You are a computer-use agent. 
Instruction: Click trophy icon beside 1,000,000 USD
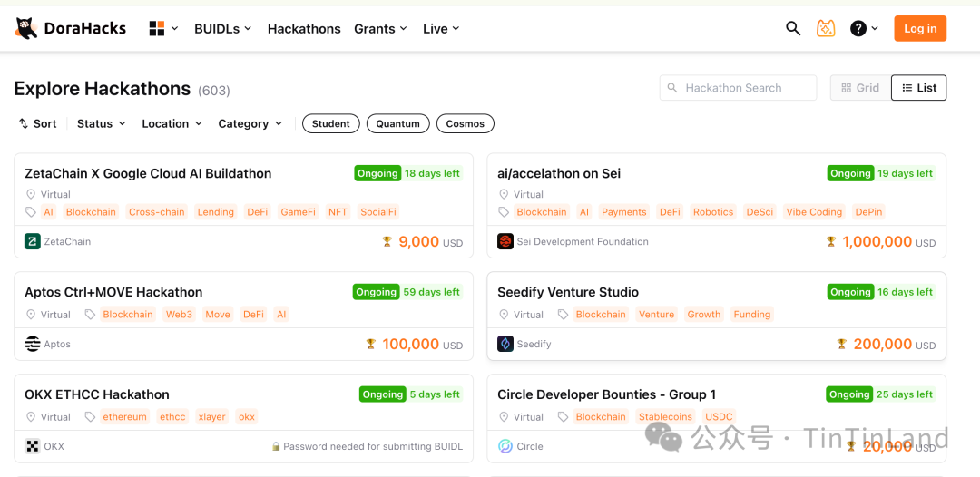pyautogui.click(x=830, y=241)
